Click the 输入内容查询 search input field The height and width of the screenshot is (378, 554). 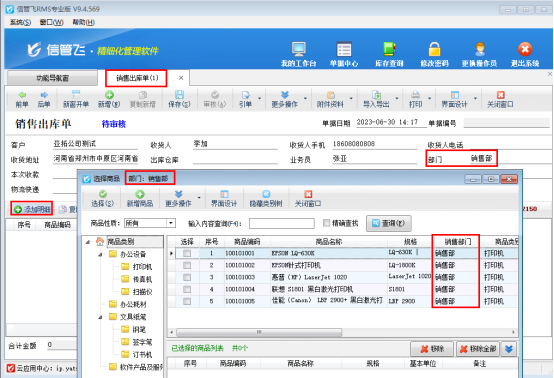coord(282,223)
